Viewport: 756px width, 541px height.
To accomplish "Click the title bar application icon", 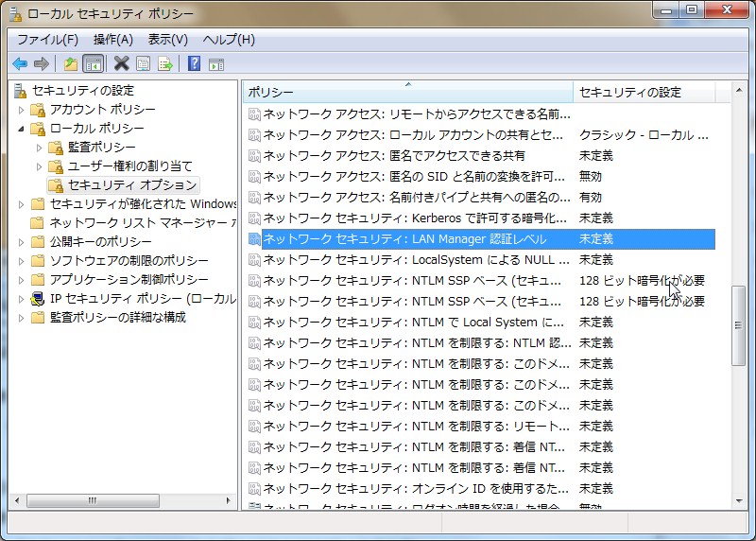I will point(15,13).
